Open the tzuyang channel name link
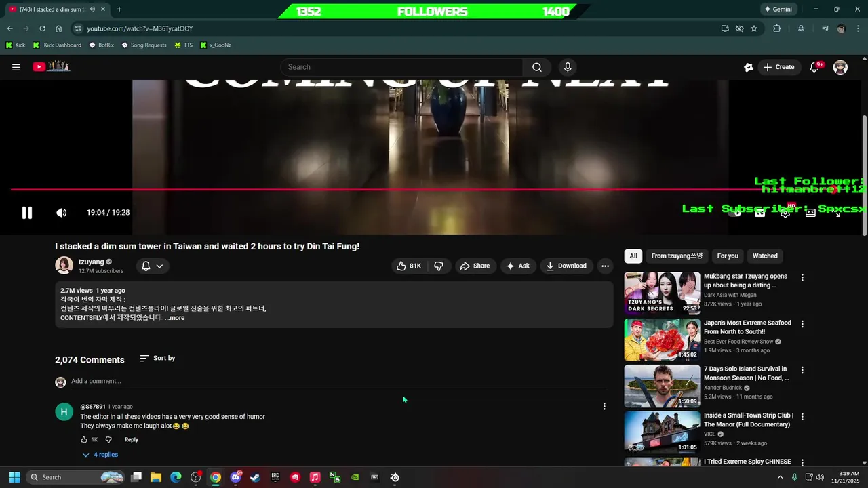This screenshot has height=488, width=868. (92, 262)
